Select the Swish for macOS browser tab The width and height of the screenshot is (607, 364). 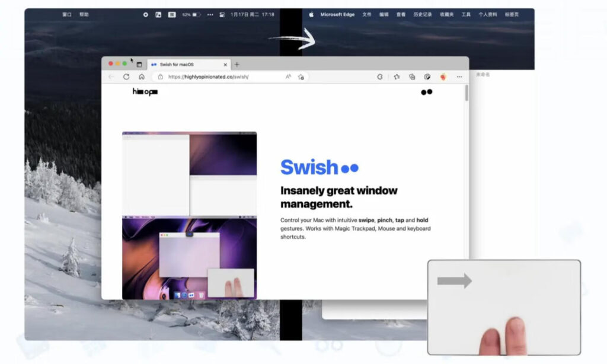coord(178,64)
